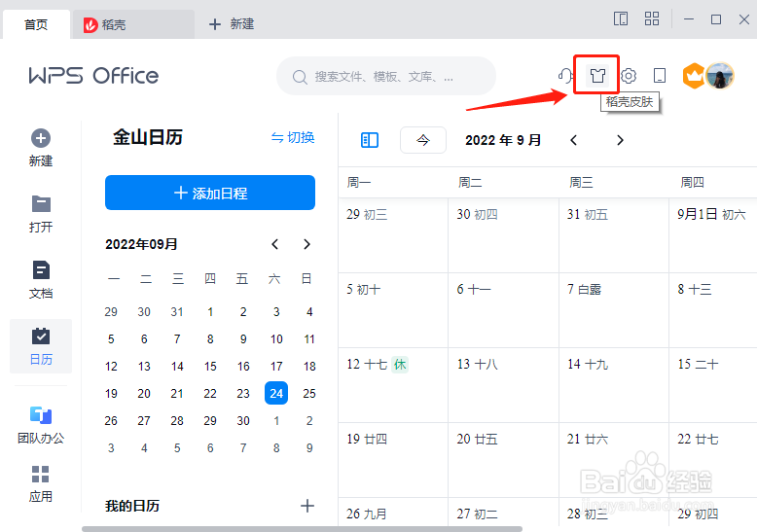Open the settings gear icon
The height and width of the screenshot is (532, 757).
point(629,76)
